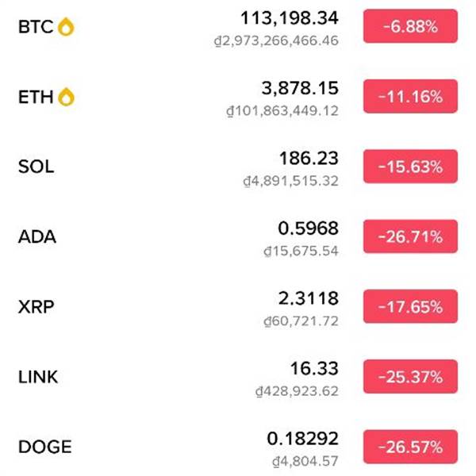Click the flame icon next to BTC
The image size is (476, 476).
[67, 27]
